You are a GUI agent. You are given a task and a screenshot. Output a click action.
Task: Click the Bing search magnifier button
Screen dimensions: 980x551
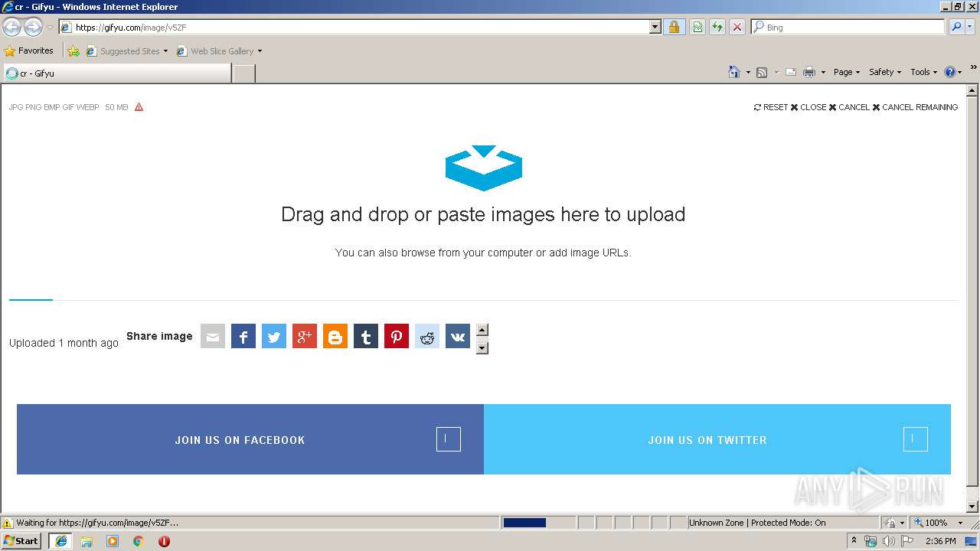point(956,27)
